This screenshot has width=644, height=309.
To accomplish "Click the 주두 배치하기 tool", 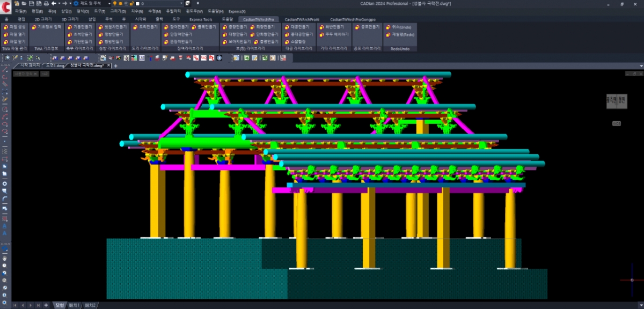I will click(x=333, y=34).
